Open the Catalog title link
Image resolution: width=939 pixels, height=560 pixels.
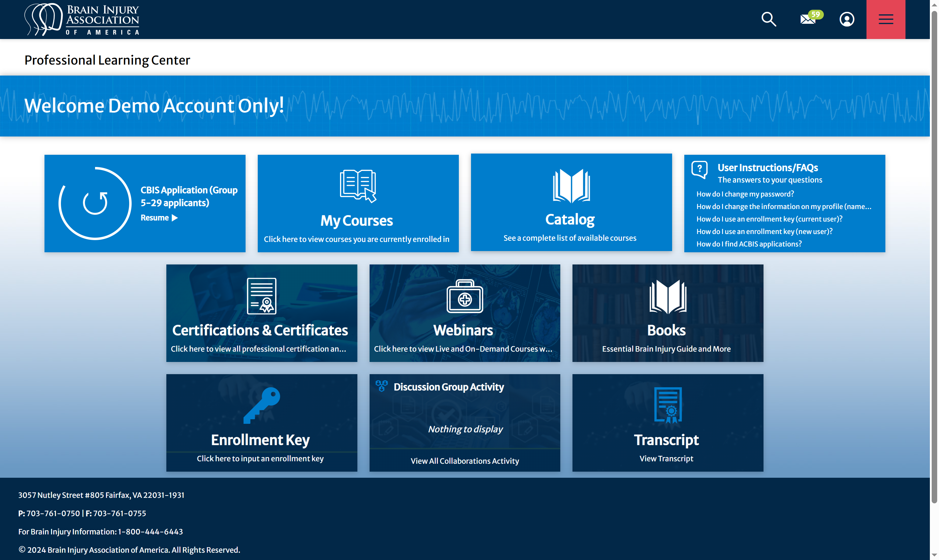570,219
